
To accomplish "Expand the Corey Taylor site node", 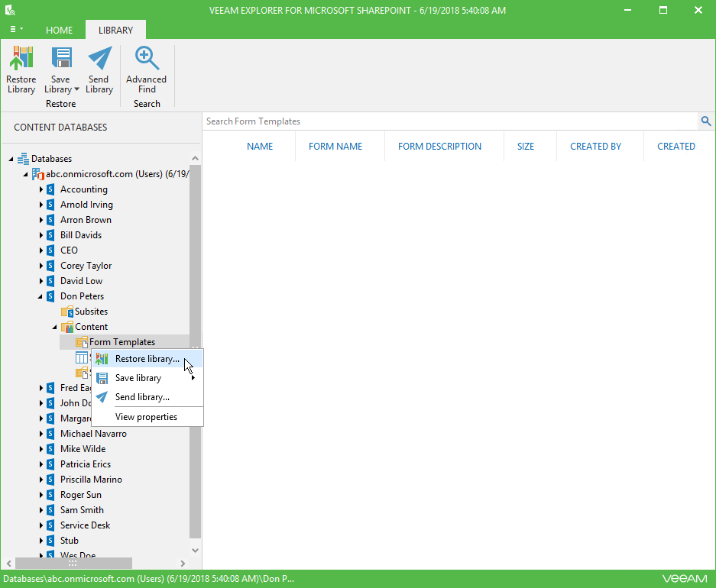I will pyautogui.click(x=40, y=266).
